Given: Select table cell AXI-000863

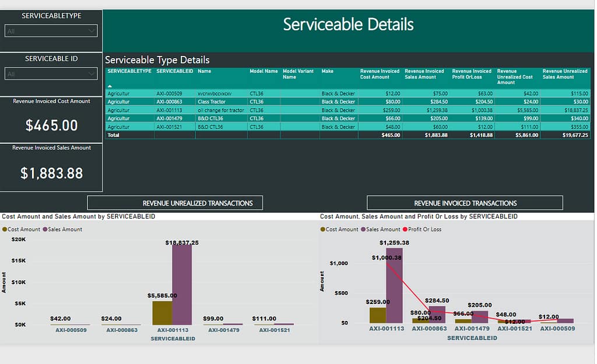Looking at the screenshot, I should [169, 102].
